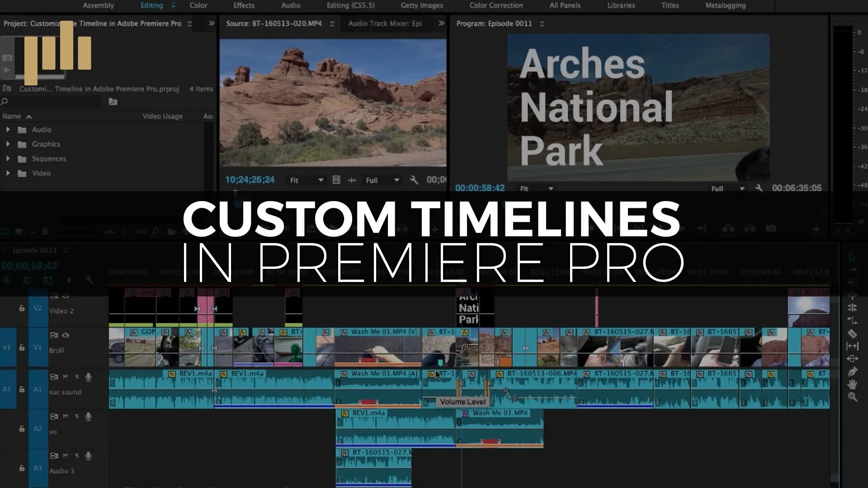Select the Hand tool

852,385
